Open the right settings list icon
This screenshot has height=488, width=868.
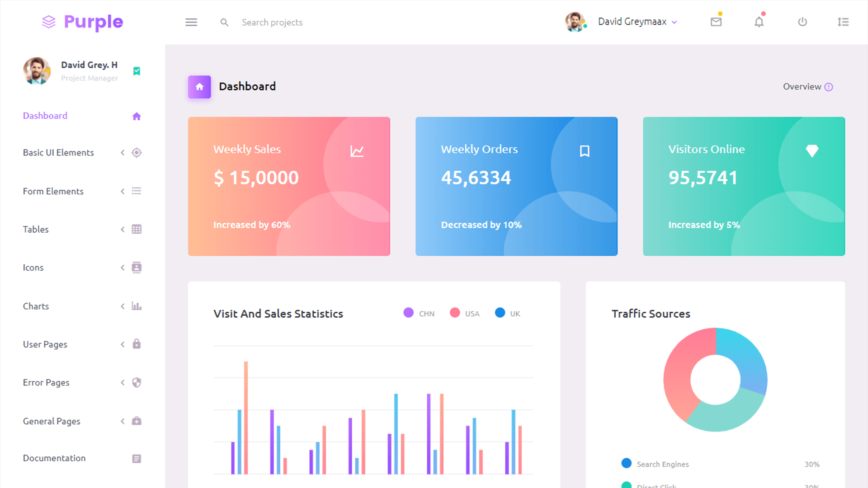click(x=843, y=22)
